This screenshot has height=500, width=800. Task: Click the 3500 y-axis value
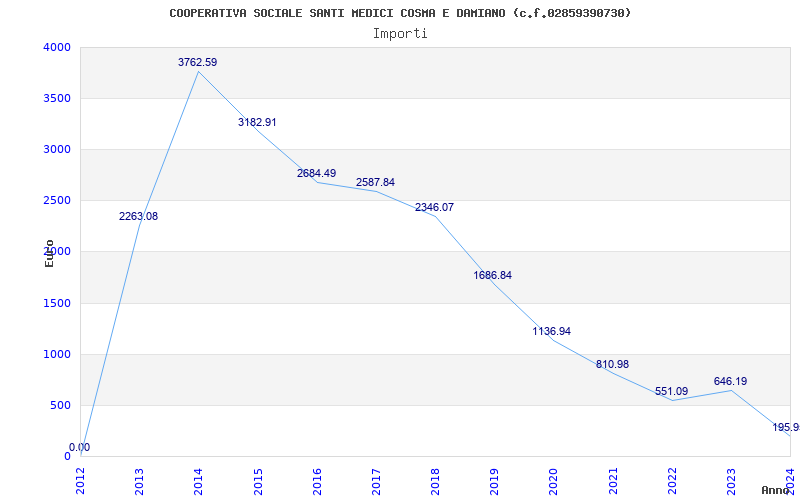click(x=57, y=98)
